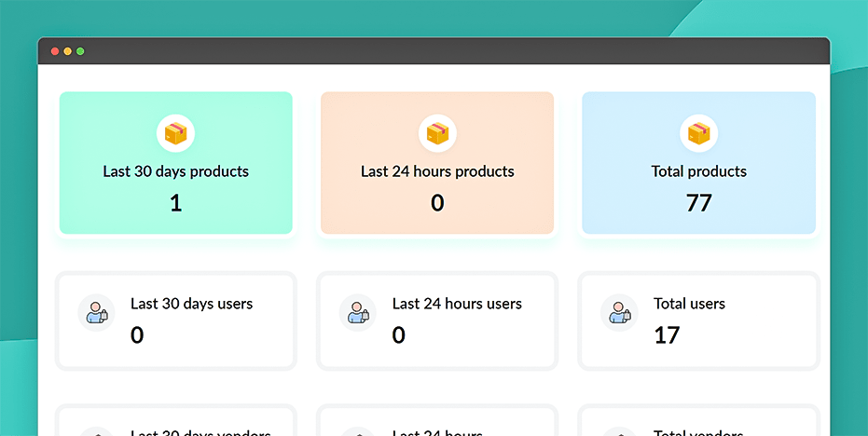The height and width of the screenshot is (436, 868).
Task: Click the red close window button
Action: [55, 51]
